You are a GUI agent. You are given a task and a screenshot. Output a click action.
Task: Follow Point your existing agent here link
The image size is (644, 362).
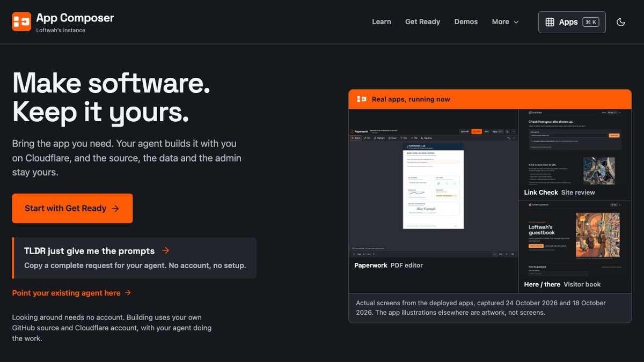72,293
